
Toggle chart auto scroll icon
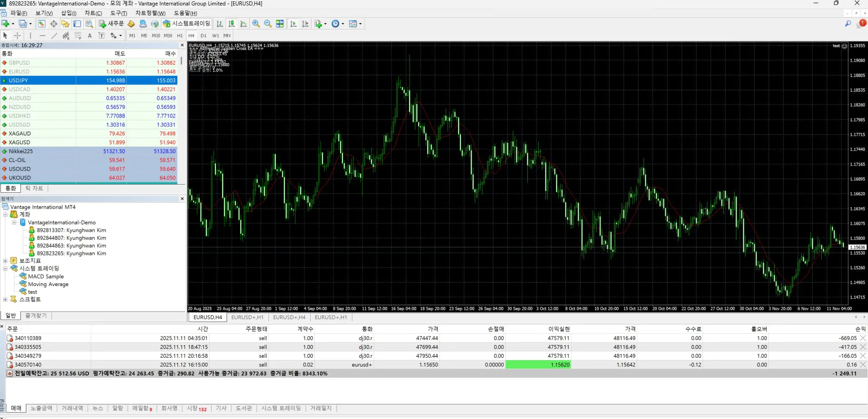293,24
